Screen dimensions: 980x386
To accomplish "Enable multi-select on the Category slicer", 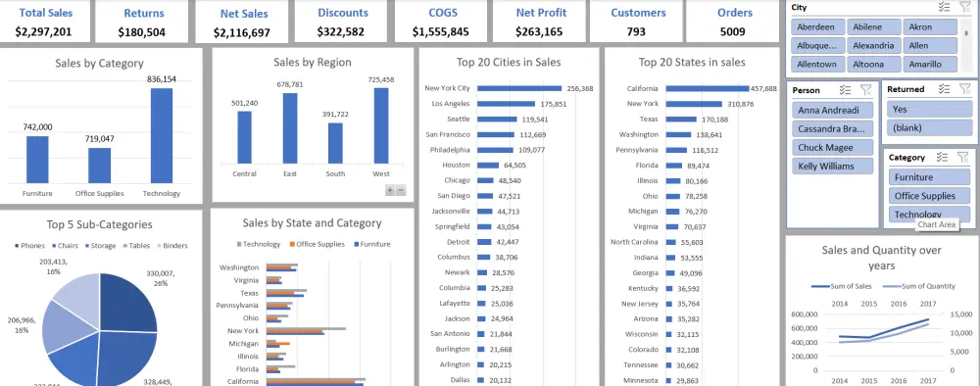I will tap(943, 158).
